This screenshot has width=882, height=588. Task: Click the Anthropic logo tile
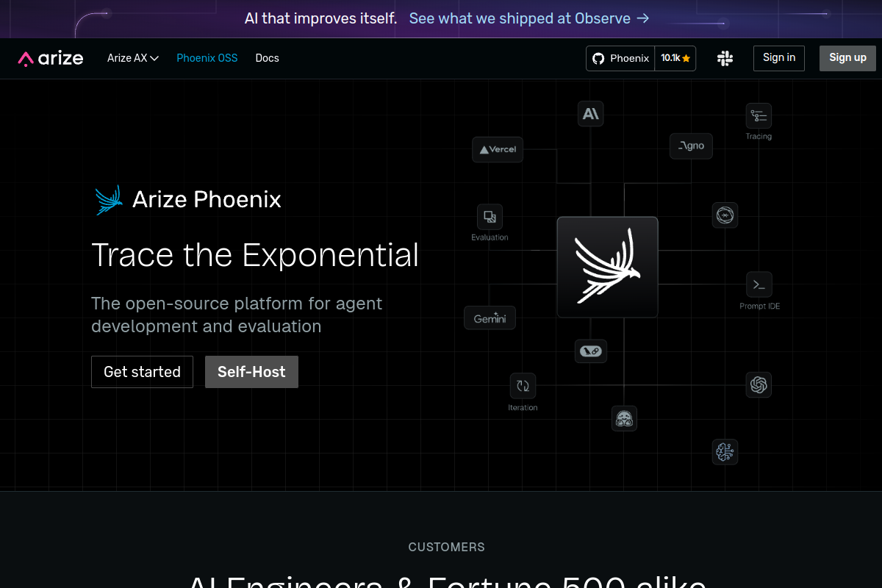[590, 114]
